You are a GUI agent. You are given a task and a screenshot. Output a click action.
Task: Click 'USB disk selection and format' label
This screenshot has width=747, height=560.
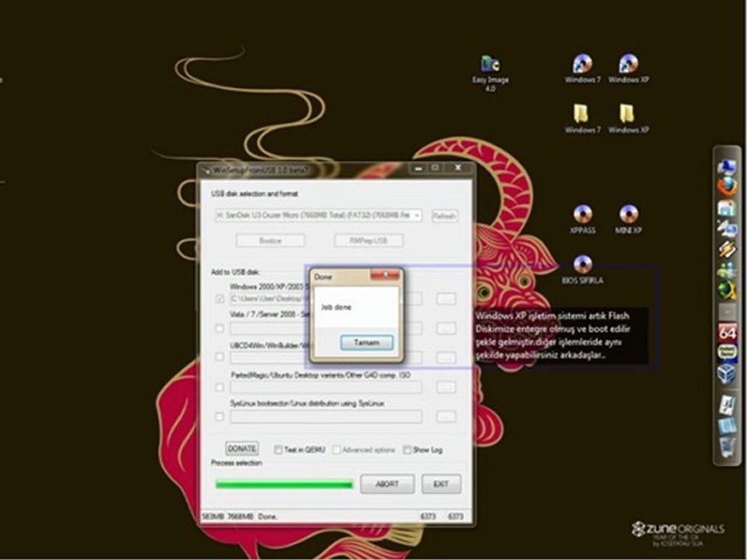click(x=255, y=194)
